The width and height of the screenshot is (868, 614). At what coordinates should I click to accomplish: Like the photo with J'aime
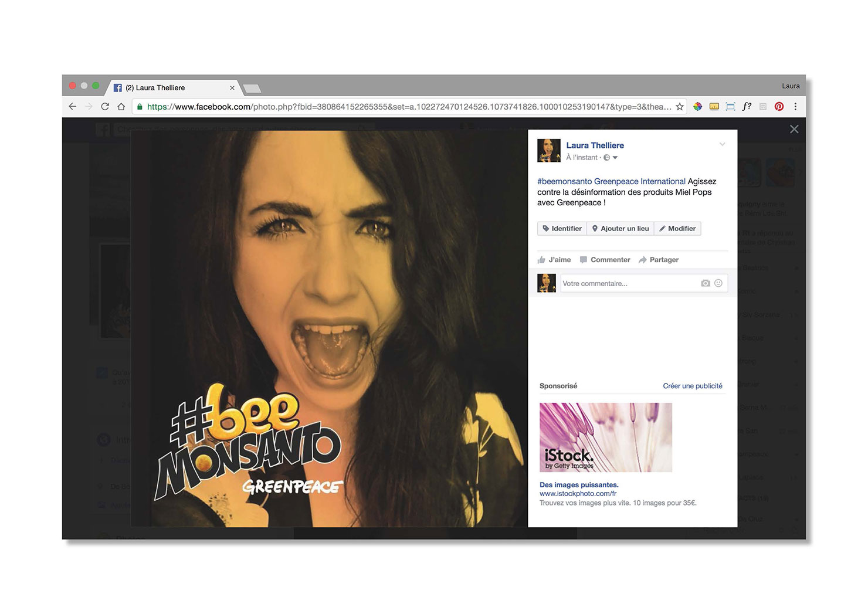point(554,260)
